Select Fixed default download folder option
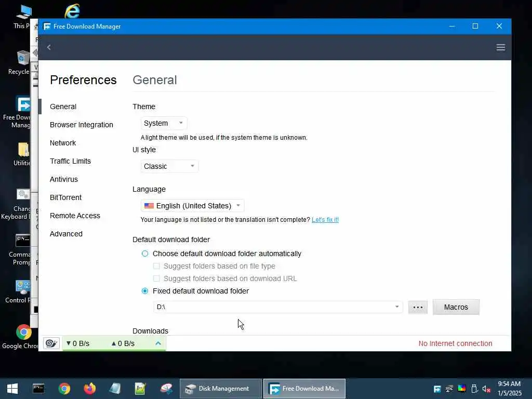The width and height of the screenshot is (532, 399). pyautogui.click(x=145, y=291)
